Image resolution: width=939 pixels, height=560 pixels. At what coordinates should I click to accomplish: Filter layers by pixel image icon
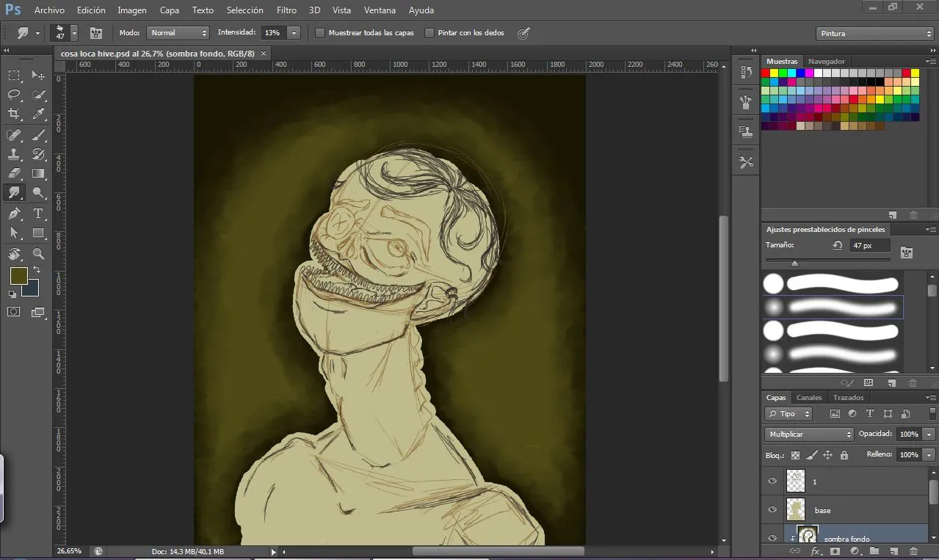click(x=835, y=414)
